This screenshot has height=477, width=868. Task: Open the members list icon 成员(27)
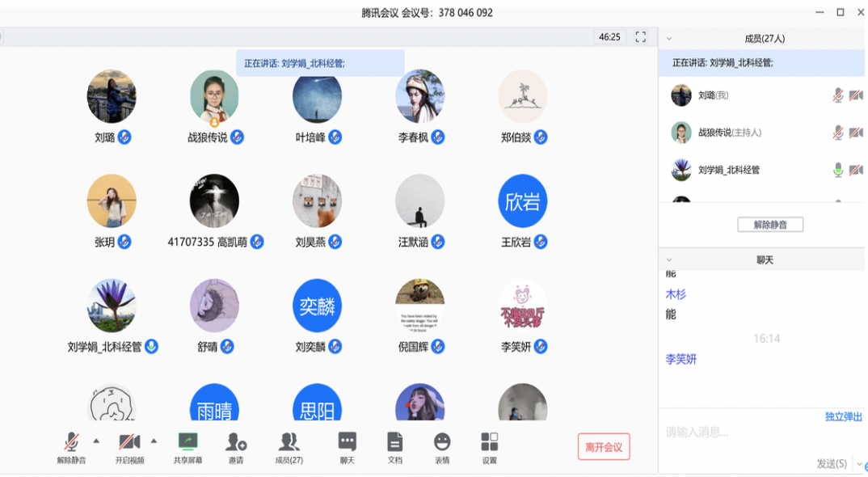tap(289, 442)
